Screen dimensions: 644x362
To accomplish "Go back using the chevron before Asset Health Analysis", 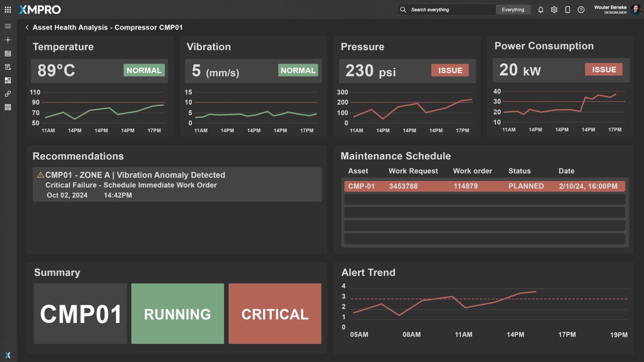I will pyautogui.click(x=27, y=27).
